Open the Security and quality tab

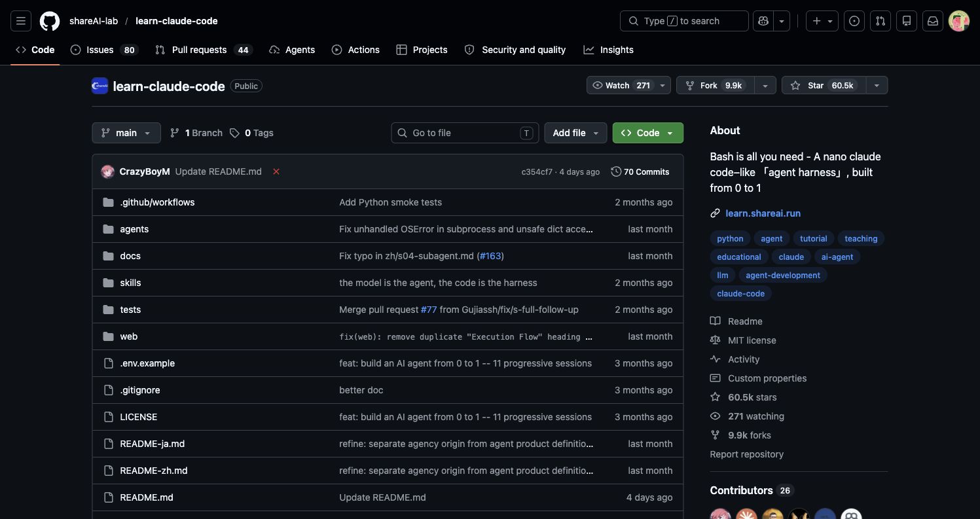pyautogui.click(x=515, y=50)
